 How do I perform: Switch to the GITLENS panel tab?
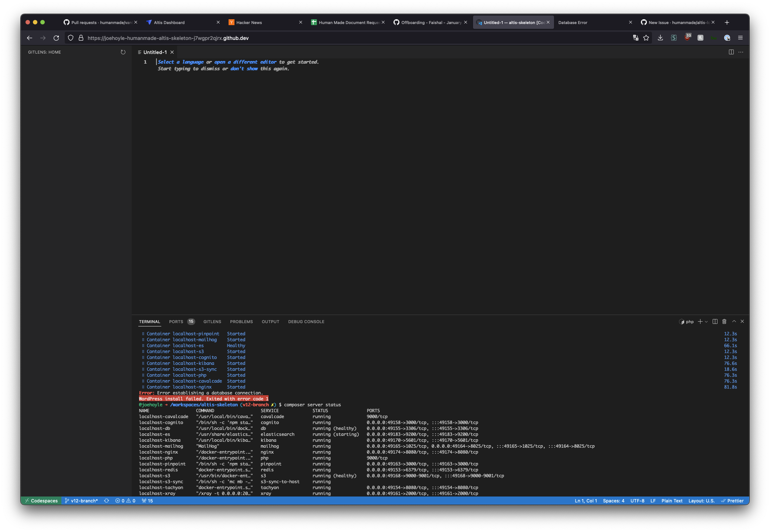212,322
